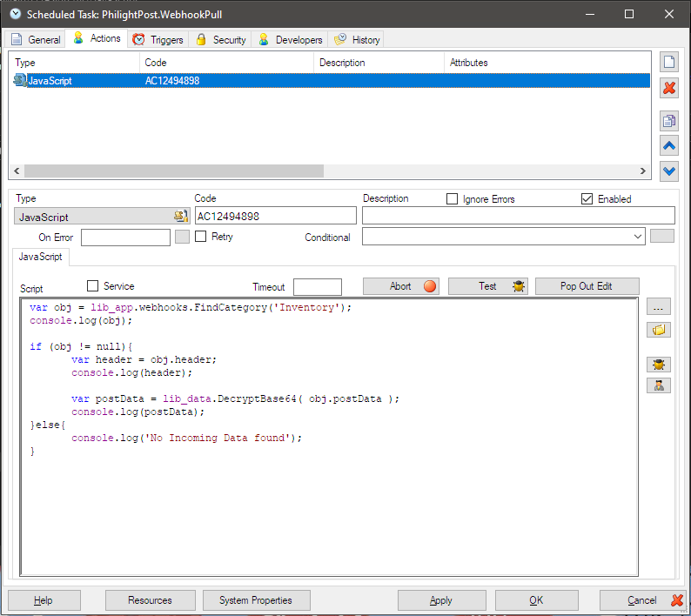The width and height of the screenshot is (691, 616).
Task: Open the Triggers tab
Action: (x=158, y=40)
